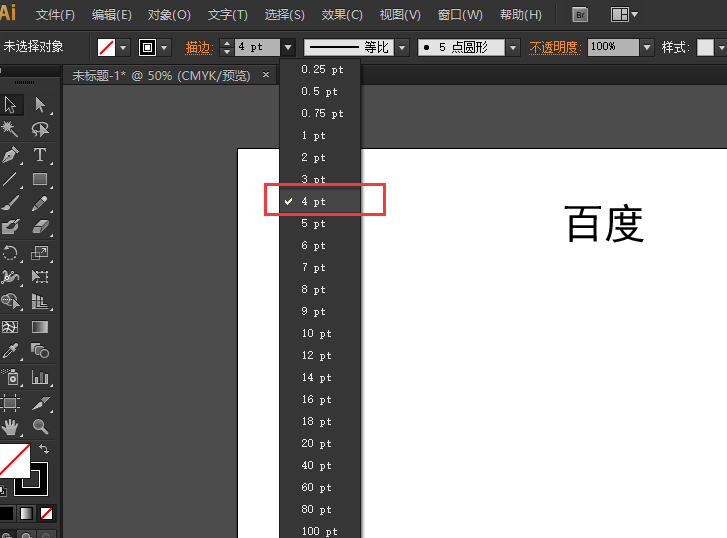Select the Line Segment tool

click(x=10, y=179)
